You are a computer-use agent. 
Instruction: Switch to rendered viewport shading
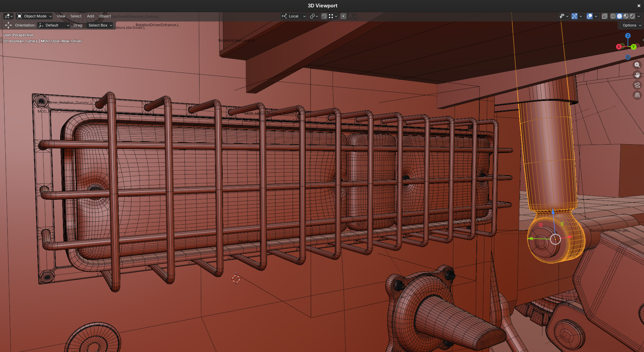[x=632, y=16]
